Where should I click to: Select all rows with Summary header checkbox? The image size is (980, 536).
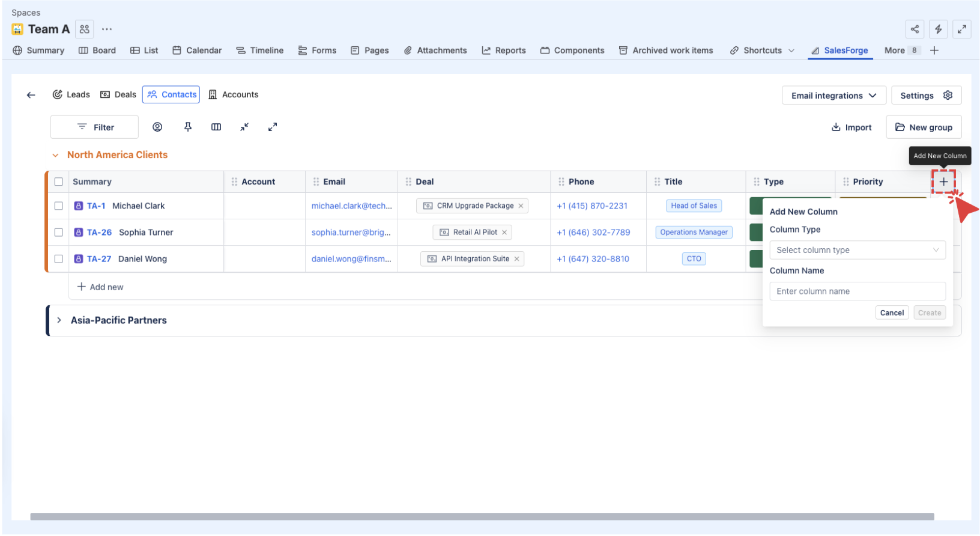click(x=59, y=181)
